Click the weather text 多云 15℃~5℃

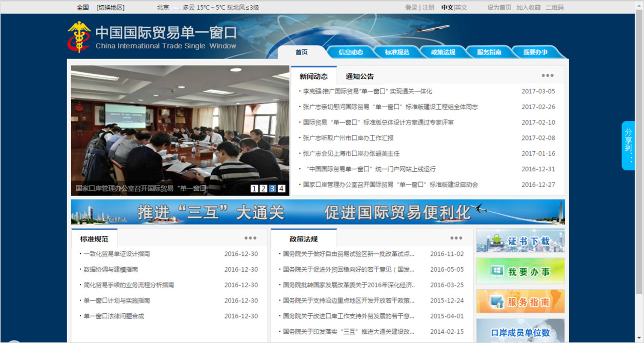(203, 8)
